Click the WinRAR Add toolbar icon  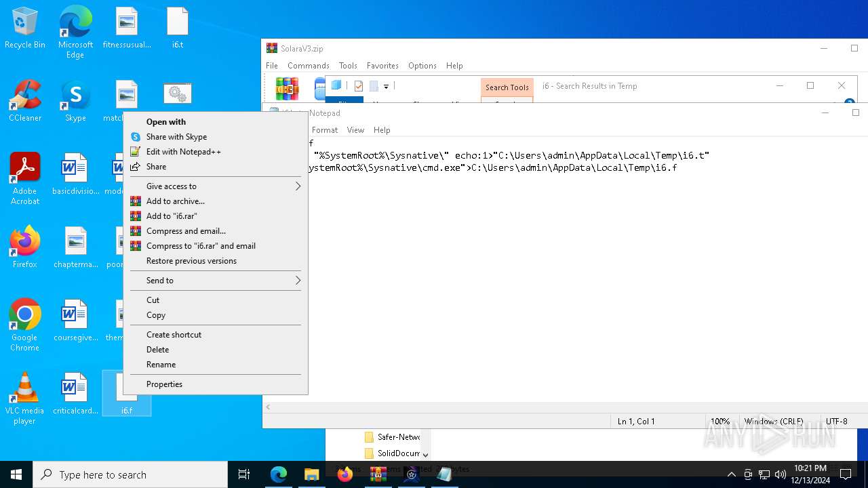click(x=287, y=89)
